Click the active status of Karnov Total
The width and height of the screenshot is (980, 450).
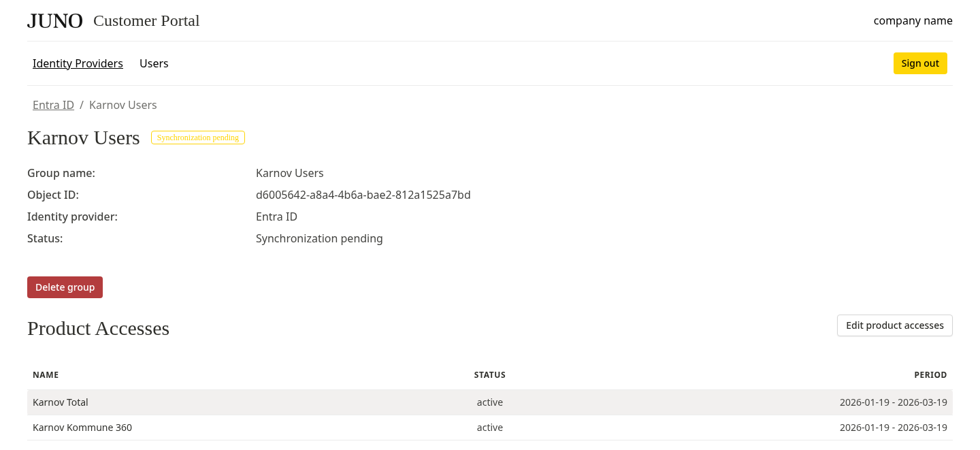(489, 402)
